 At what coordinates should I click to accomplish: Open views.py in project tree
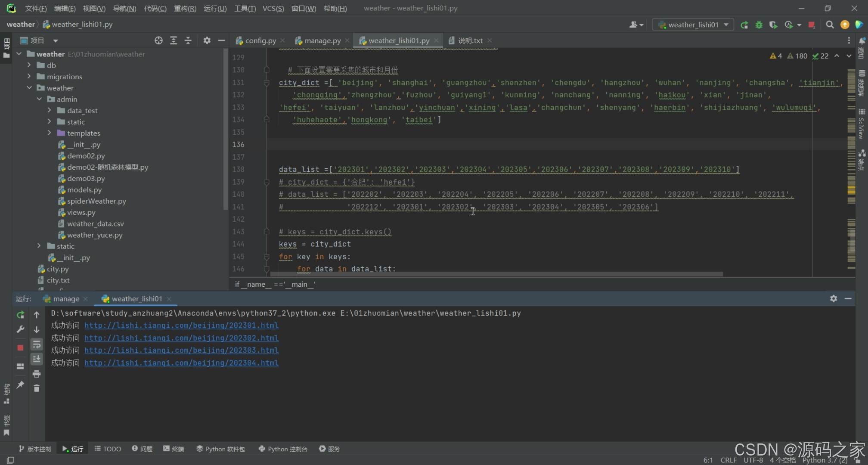(x=81, y=212)
